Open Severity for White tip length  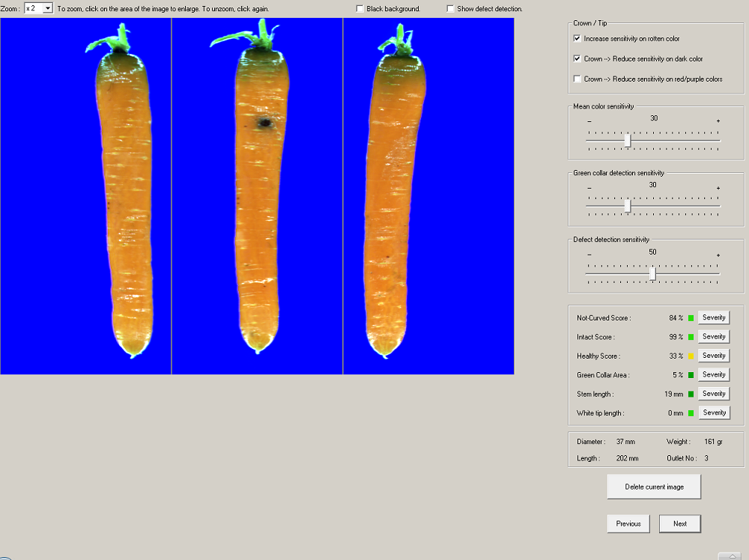(x=714, y=413)
